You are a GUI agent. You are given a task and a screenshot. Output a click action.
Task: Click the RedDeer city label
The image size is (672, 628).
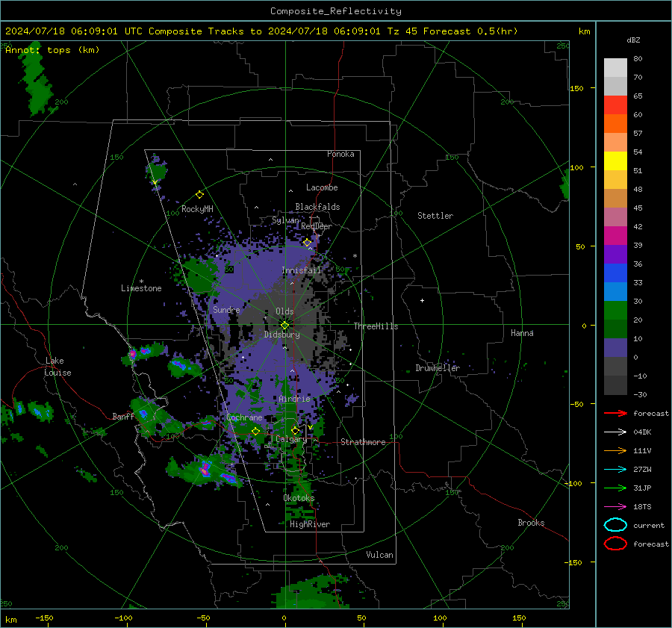[317, 226]
